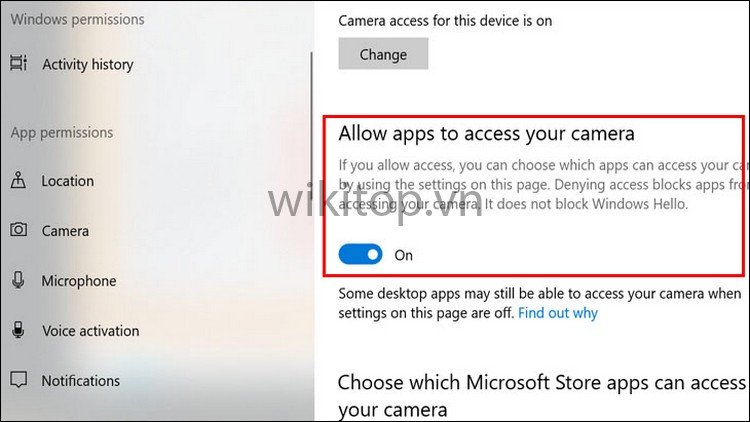The width and height of the screenshot is (750, 422).
Task: Open Voice activation settings
Action: point(90,331)
